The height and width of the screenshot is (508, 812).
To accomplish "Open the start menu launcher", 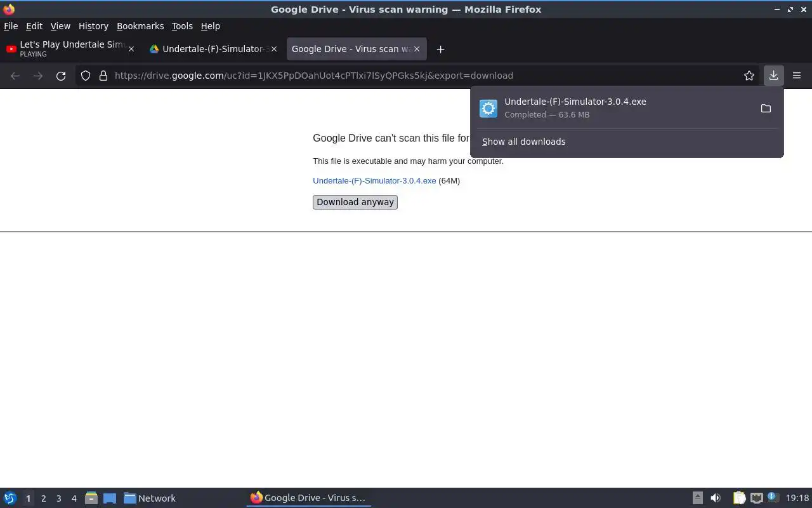I will coord(10,498).
